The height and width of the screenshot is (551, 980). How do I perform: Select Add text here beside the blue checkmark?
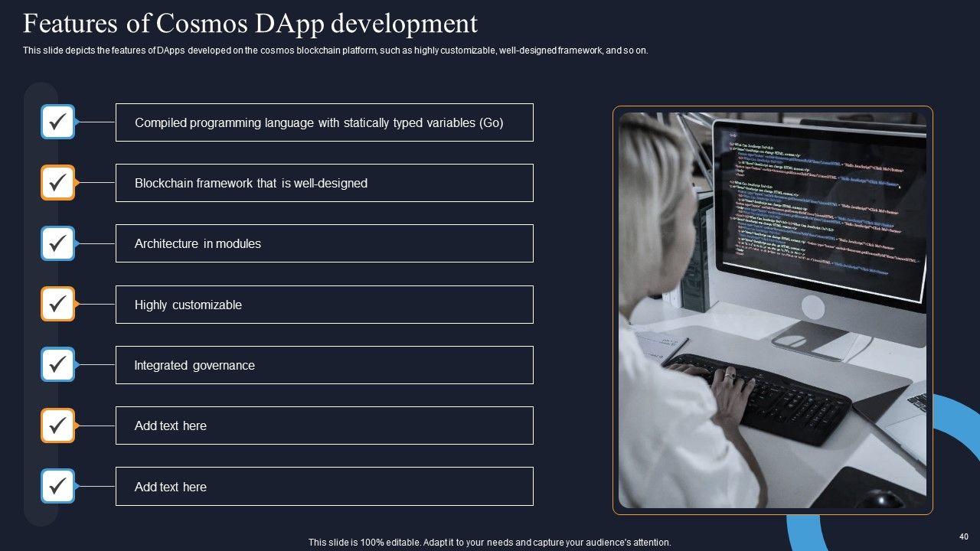pyautogui.click(x=325, y=487)
